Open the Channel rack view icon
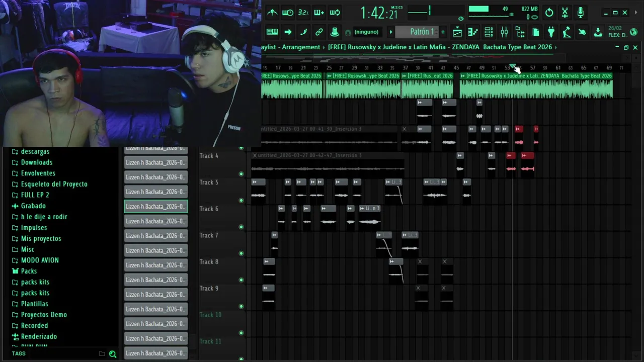 (489, 32)
